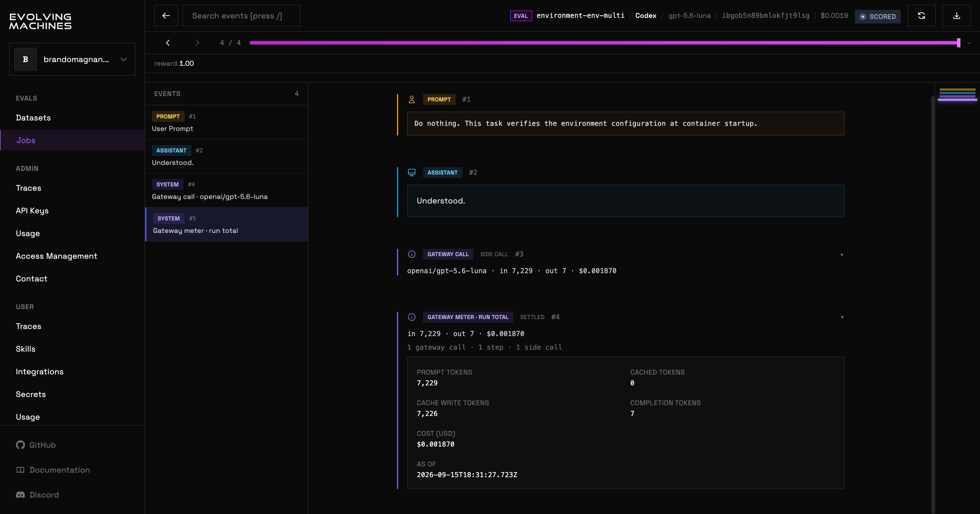
Task: Click the Codex label in header
Action: [646, 16]
